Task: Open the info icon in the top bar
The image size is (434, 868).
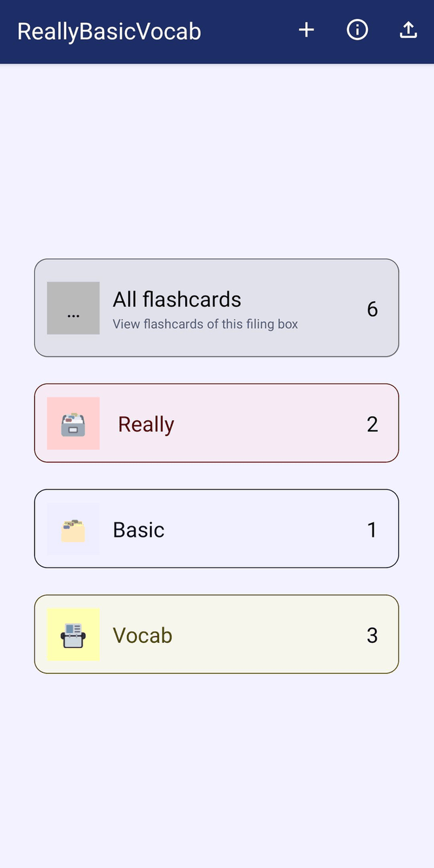Action: [x=357, y=29]
